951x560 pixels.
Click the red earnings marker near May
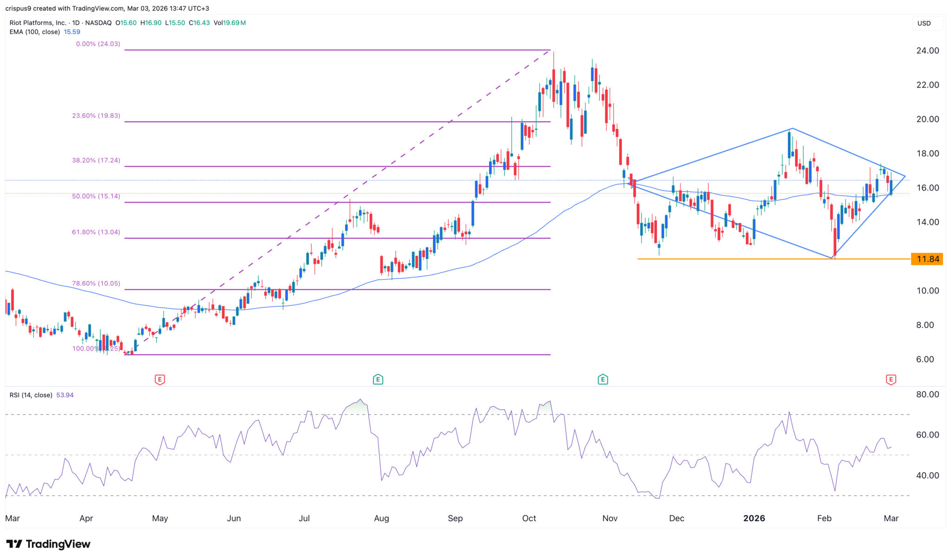tap(160, 380)
